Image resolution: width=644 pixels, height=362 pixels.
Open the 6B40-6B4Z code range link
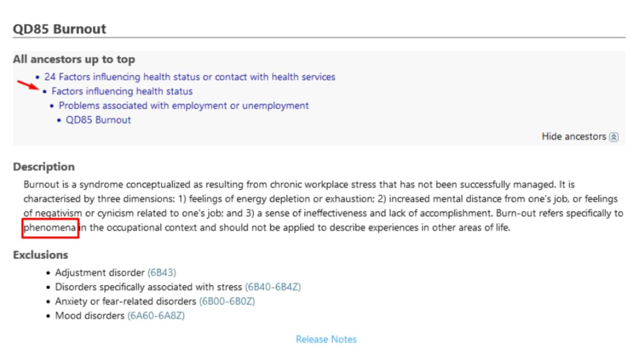tap(273, 287)
